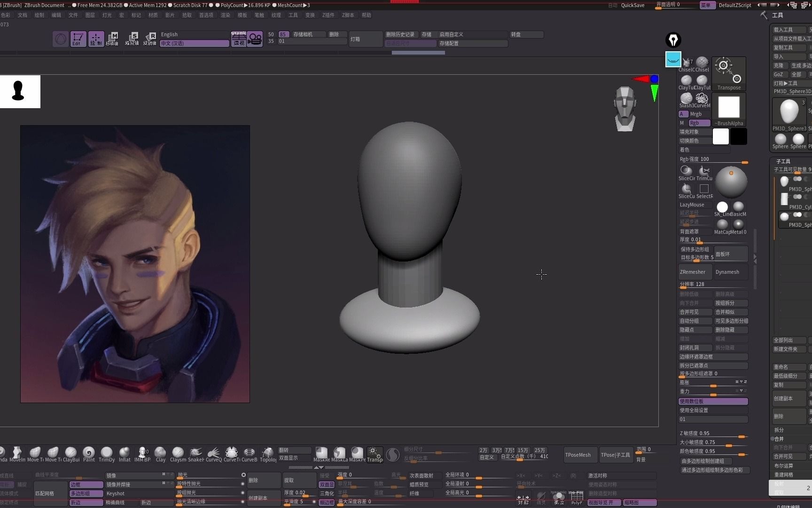Toggle the A button beside Mrgb
Screen dimensions: 812x508
682,114
